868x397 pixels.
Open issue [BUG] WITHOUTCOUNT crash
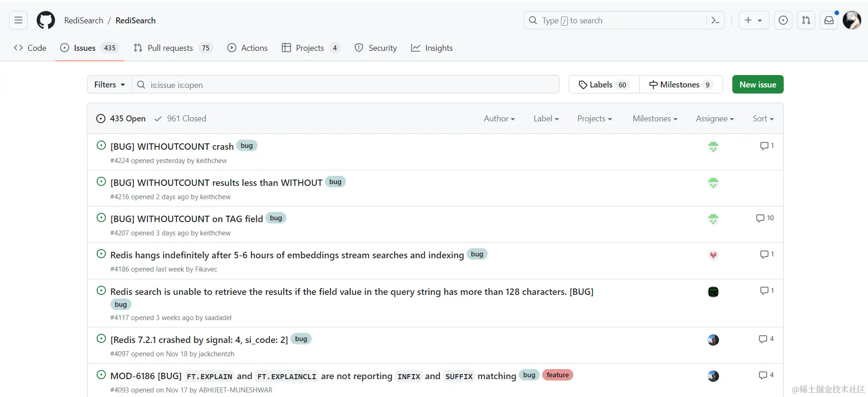172,146
